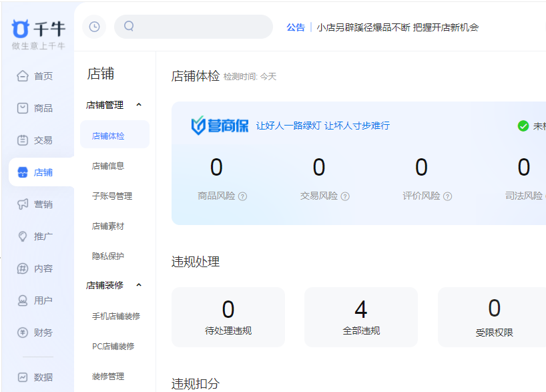546x392 pixels.
Task: Click the 用户 person icon in sidebar
Action: [x=23, y=301]
